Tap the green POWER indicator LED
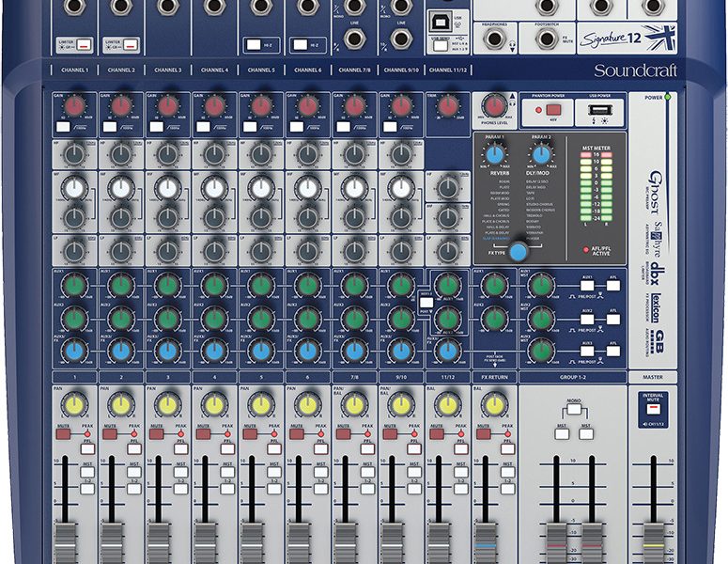This screenshot has width=728, height=564. (x=668, y=97)
